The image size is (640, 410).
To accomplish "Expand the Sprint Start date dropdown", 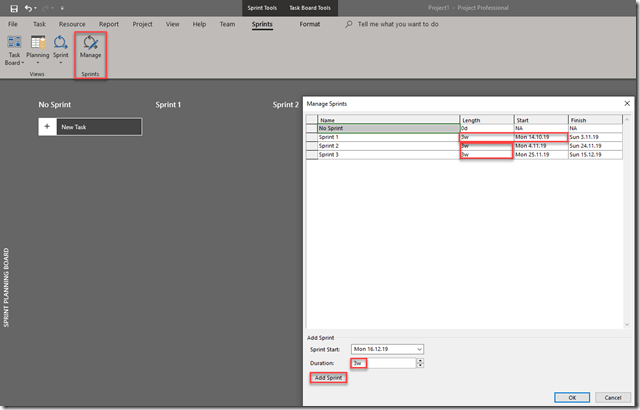I will click(x=419, y=349).
